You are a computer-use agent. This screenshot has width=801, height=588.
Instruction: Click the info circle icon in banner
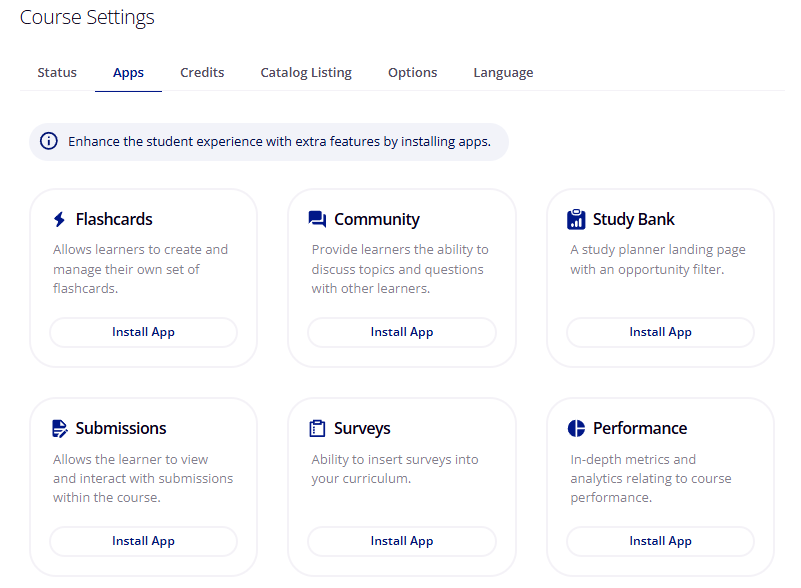point(49,141)
